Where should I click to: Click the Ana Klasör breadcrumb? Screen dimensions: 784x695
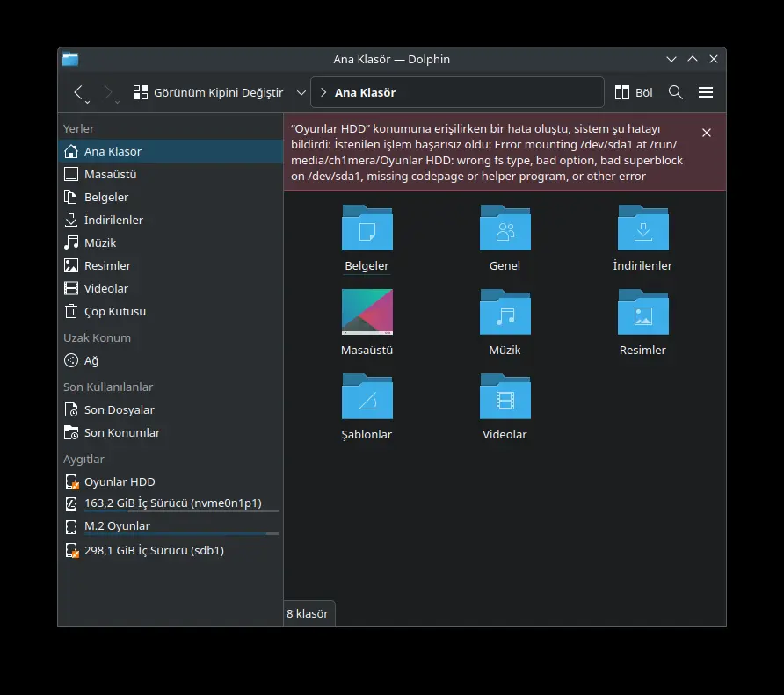coord(365,92)
